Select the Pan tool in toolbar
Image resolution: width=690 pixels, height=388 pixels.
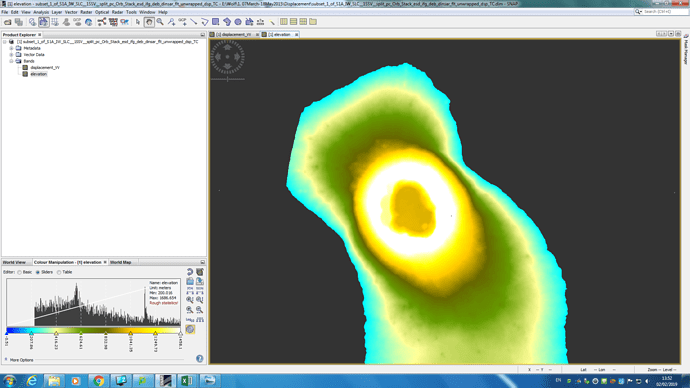[x=149, y=22]
